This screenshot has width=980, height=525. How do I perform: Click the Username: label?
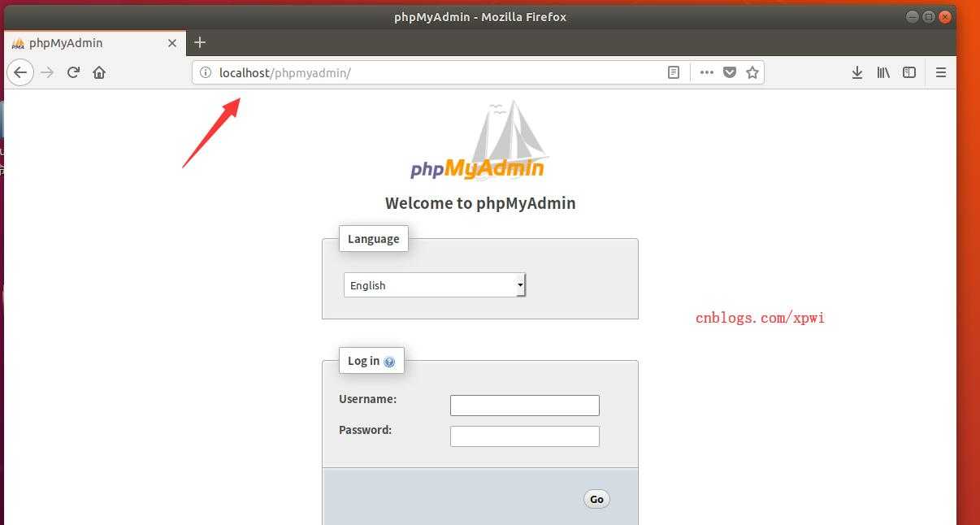(367, 399)
